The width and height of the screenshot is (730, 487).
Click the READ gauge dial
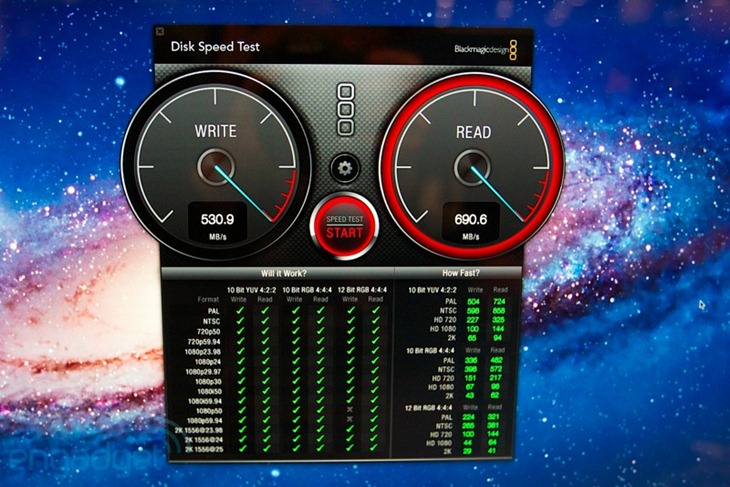point(472,166)
